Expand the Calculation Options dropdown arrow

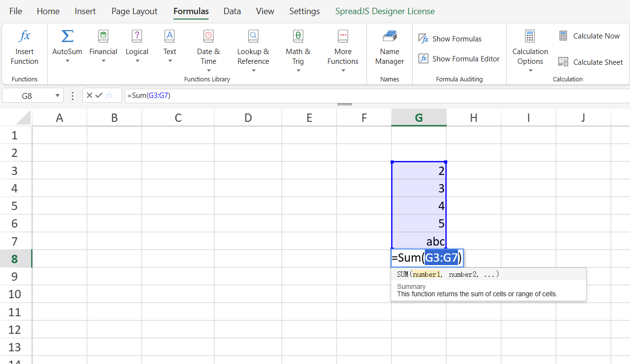(x=530, y=71)
